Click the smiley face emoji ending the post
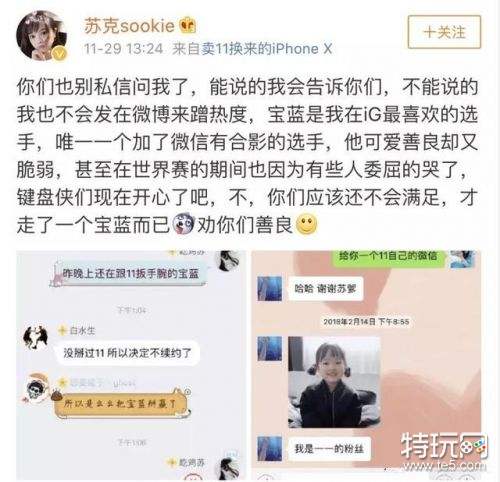The width and height of the screenshot is (500, 482). 307,224
